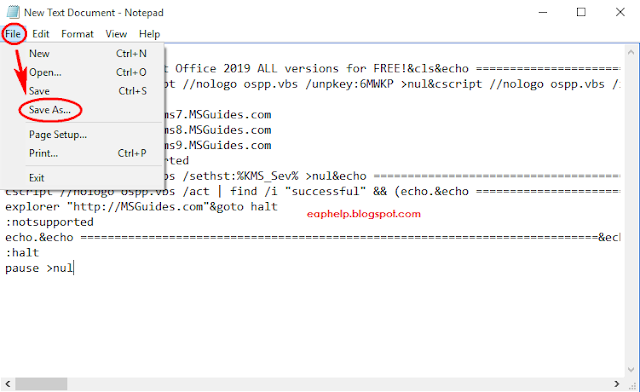Image resolution: width=640 pixels, height=392 pixels.
Task: Click the vertical scrollbar down arrow
Action: (631, 370)
